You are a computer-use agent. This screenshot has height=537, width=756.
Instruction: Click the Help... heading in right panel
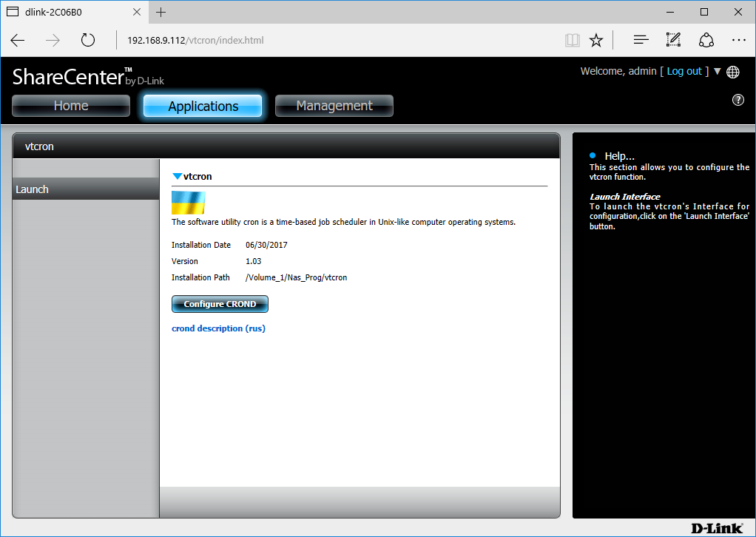620,156
